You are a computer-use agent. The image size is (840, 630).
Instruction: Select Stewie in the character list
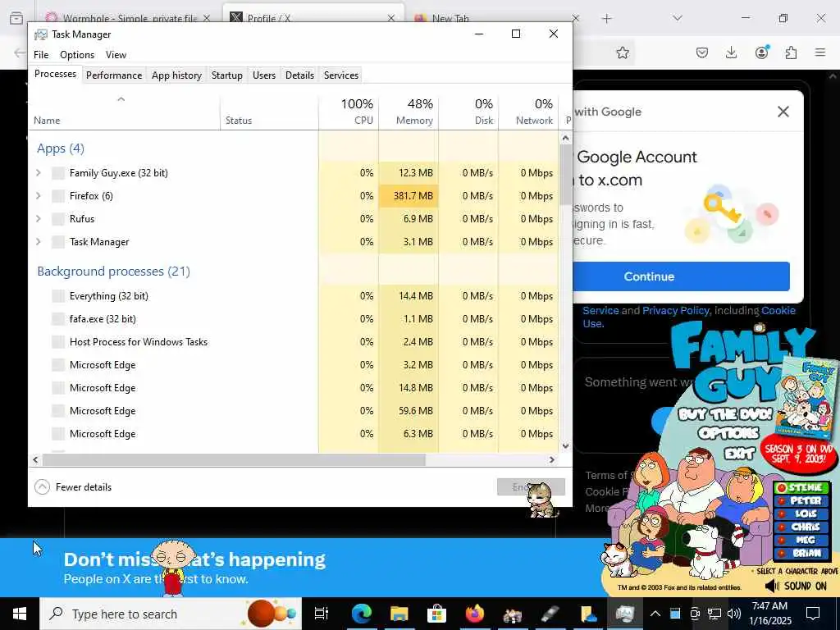click(801, 487)
